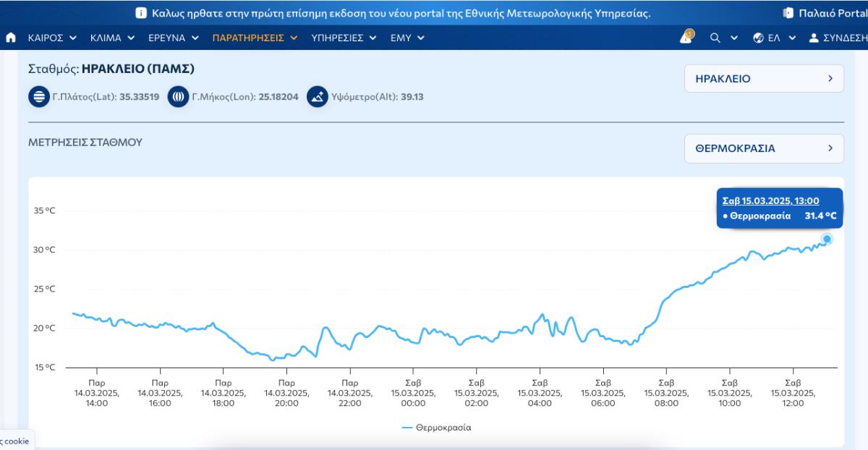Screen dimensions: 868x450
Task: Open the ΚΛΙΜΑ menu
Action: tap(112, 38)
